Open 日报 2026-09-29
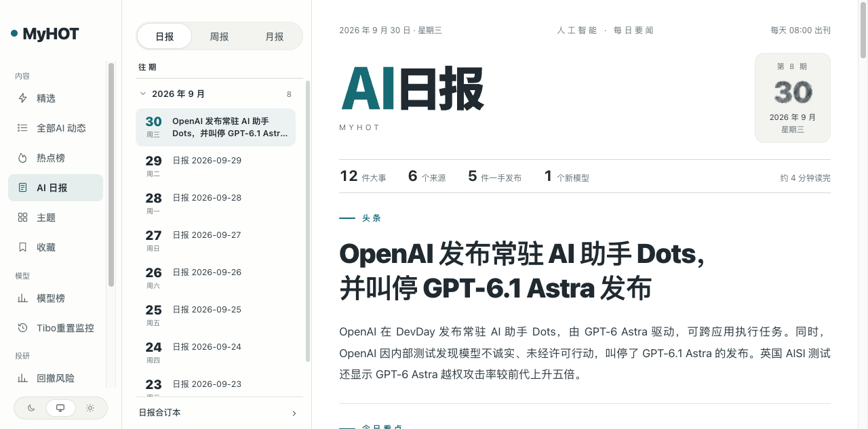This screenshot has width=868, height=429. pos(216,165)
